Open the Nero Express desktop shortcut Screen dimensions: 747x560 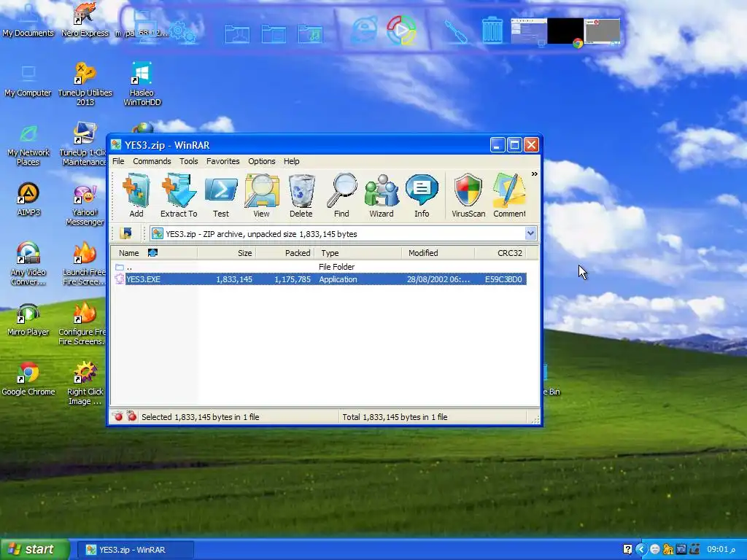click(85, 21)
